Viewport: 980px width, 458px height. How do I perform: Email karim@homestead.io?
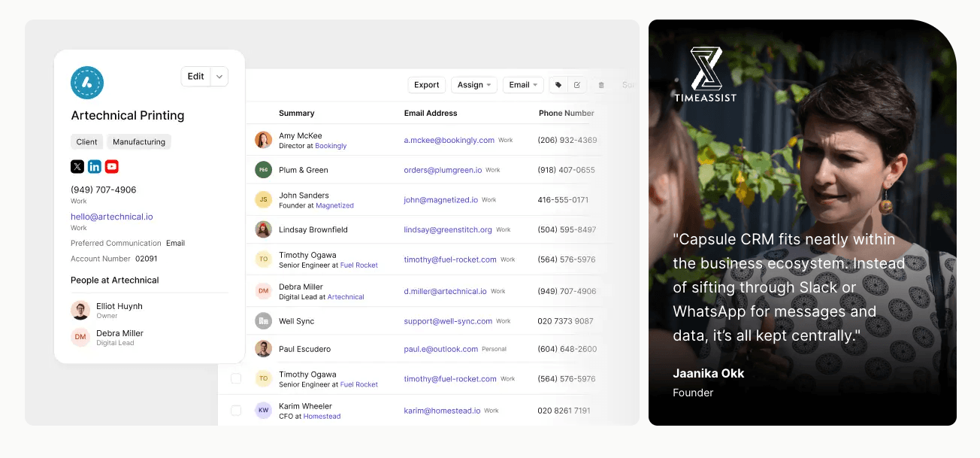(x=442, y=411)
